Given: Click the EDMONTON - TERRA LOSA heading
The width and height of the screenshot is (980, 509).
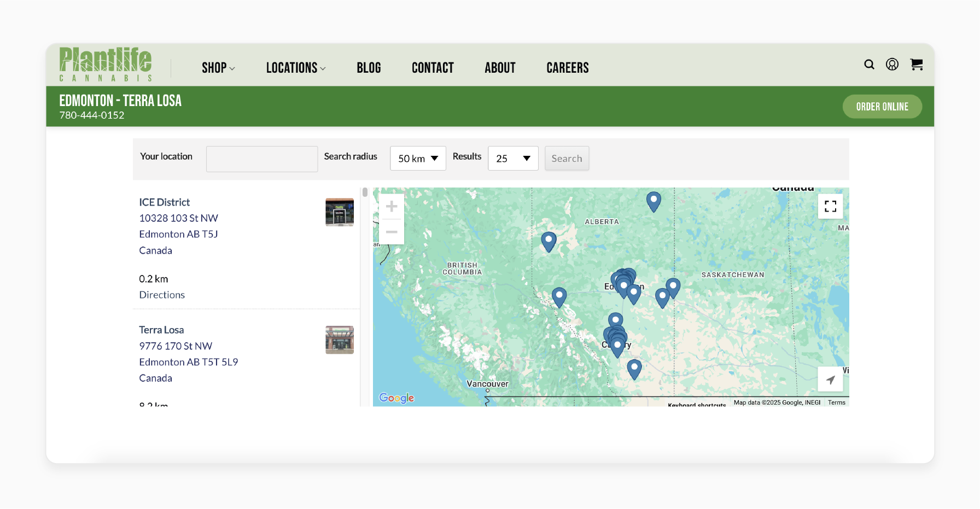Looking at the screenshot, I should point(120,101).
